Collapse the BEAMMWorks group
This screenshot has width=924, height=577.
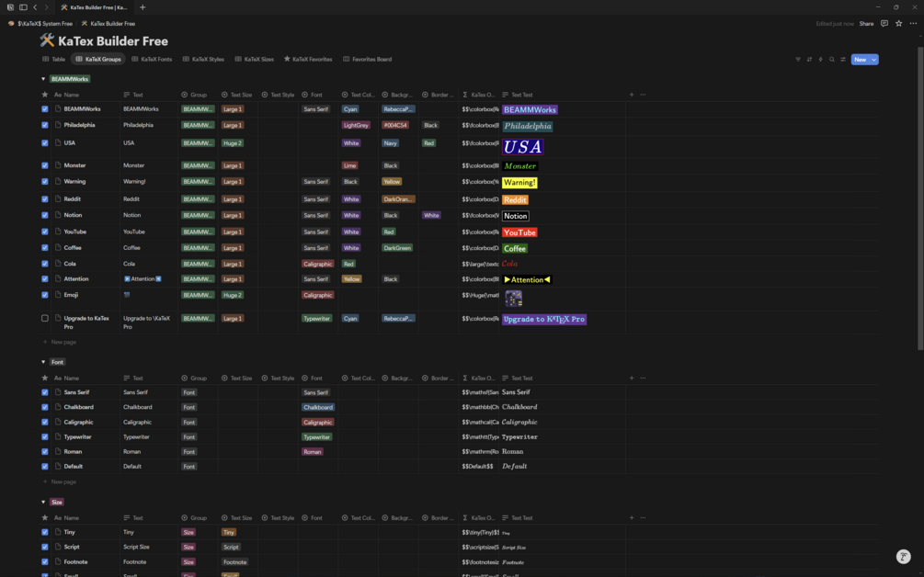(43, 79)
